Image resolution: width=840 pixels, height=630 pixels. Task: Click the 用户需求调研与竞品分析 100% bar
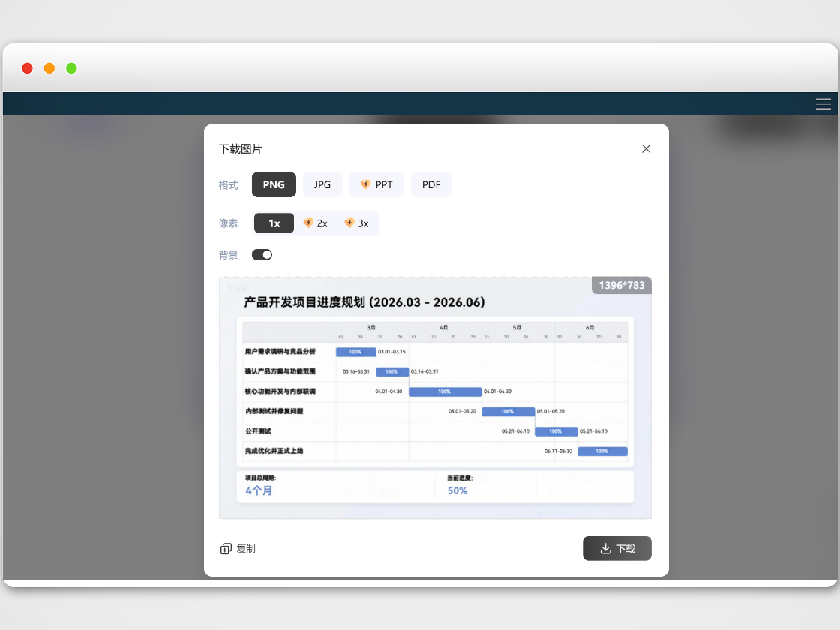pyautogui.click(x=355, y=351)
